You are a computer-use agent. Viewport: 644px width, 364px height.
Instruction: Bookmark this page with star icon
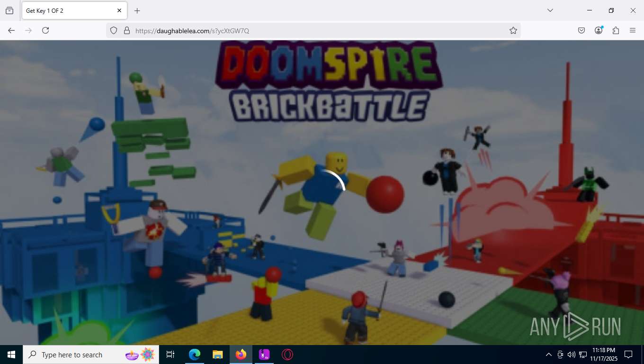click(x=513, y=30)
